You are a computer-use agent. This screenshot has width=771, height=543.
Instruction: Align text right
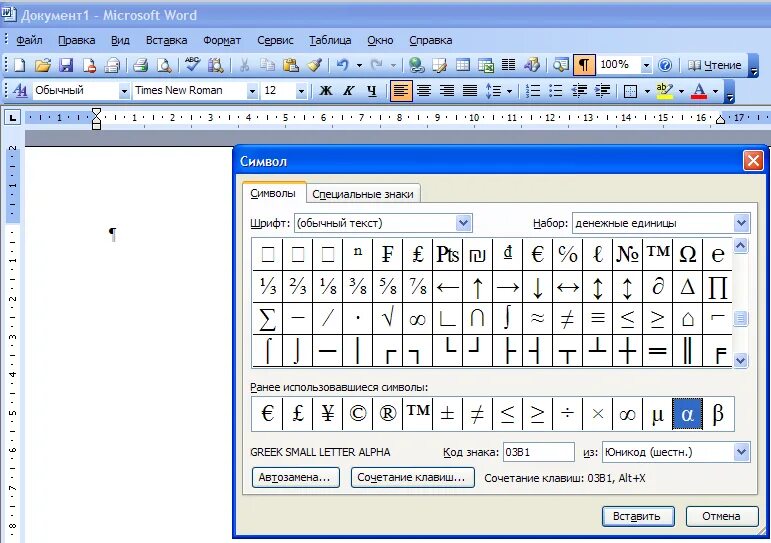(x=447, y=90)
